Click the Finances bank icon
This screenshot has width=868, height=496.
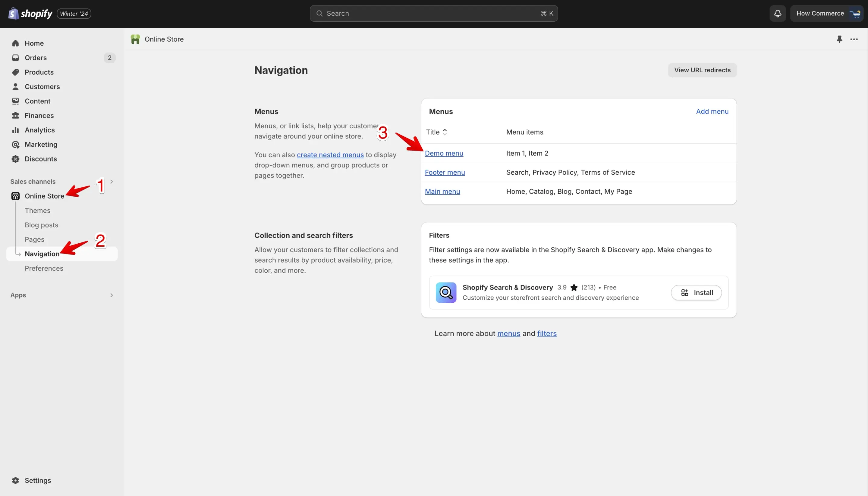(15, 115)
